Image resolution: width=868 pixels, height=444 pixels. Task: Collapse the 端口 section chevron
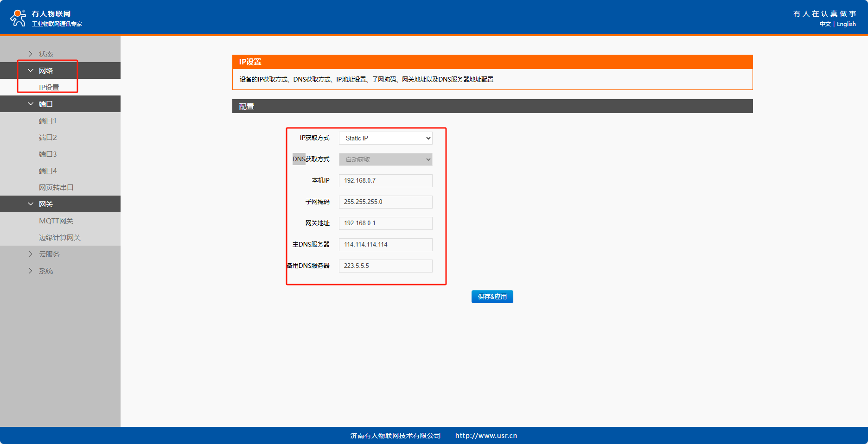pyautogui.click(x=31, y=104)
